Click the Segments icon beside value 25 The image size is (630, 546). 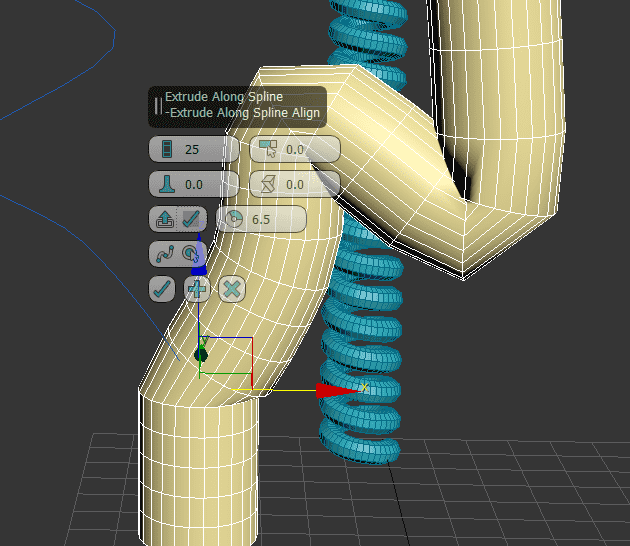tap(167, 149)
